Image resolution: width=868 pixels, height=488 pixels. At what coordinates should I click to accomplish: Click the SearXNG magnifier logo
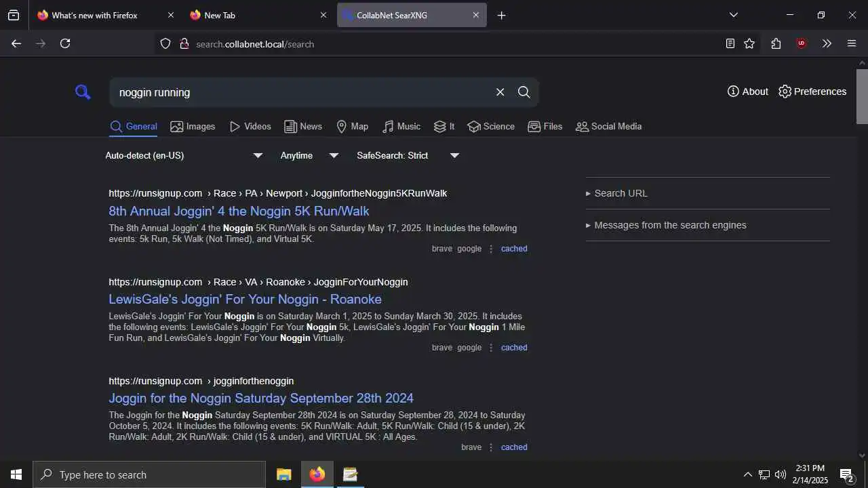click(83, 92)
